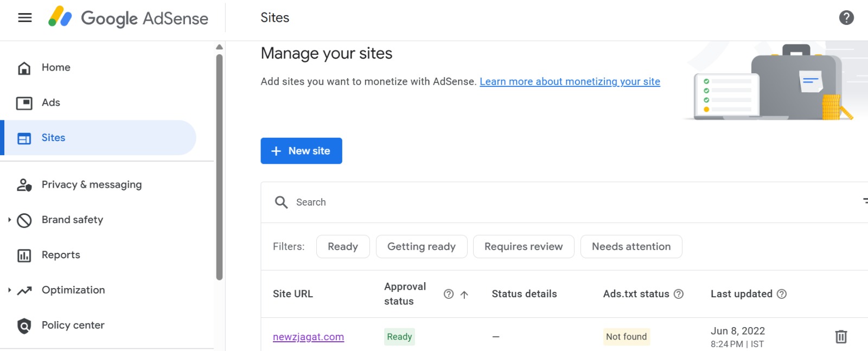Expand the Brand safety section
This screenshot has width=868, height=351.
click(x=9, y=220)
